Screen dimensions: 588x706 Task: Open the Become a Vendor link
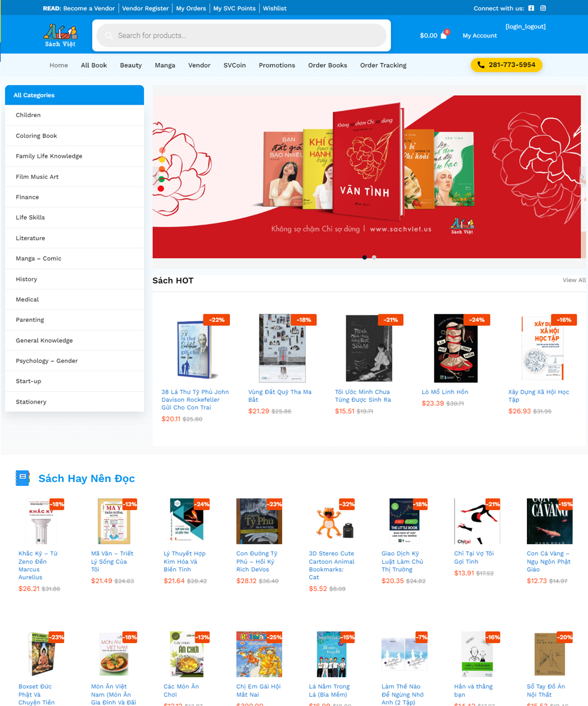tap(89, 8)
